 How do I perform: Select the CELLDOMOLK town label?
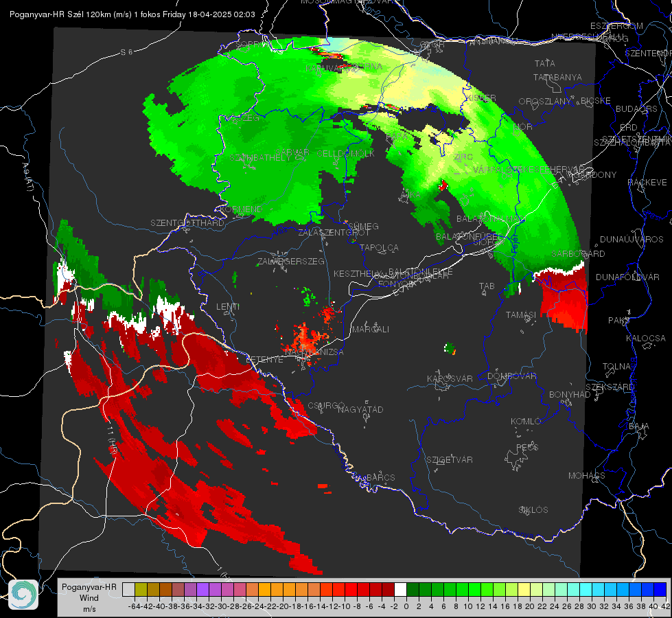tap(345, 154)
